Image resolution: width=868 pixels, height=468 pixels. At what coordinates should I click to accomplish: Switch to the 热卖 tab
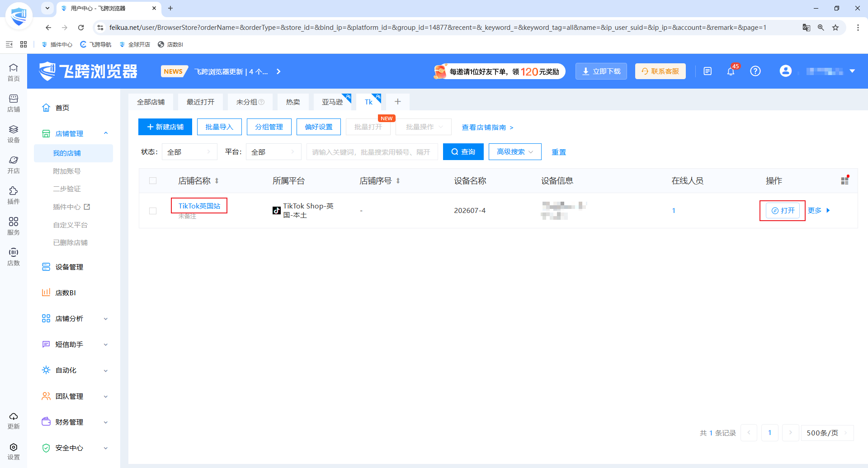[293, 102]
